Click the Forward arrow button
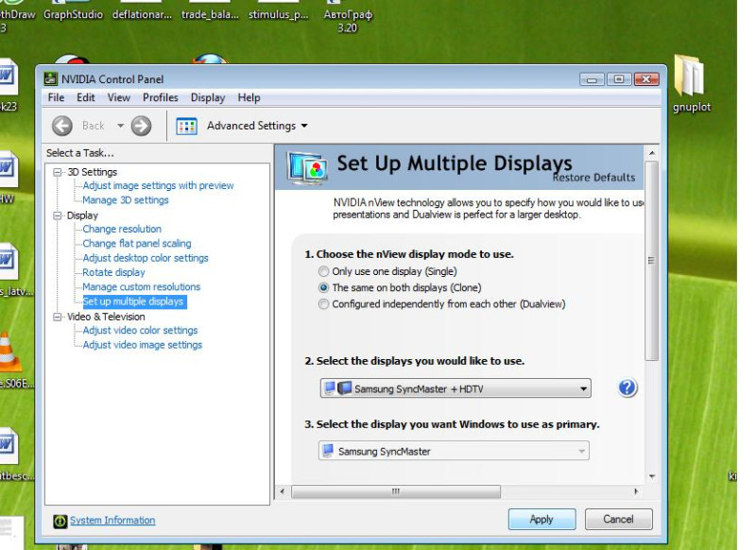756x550 pixels. tap(141, 126)
